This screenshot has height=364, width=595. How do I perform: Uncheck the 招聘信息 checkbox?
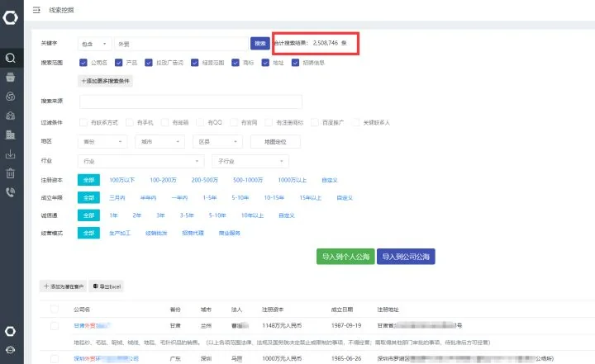[x=295, y=63]
